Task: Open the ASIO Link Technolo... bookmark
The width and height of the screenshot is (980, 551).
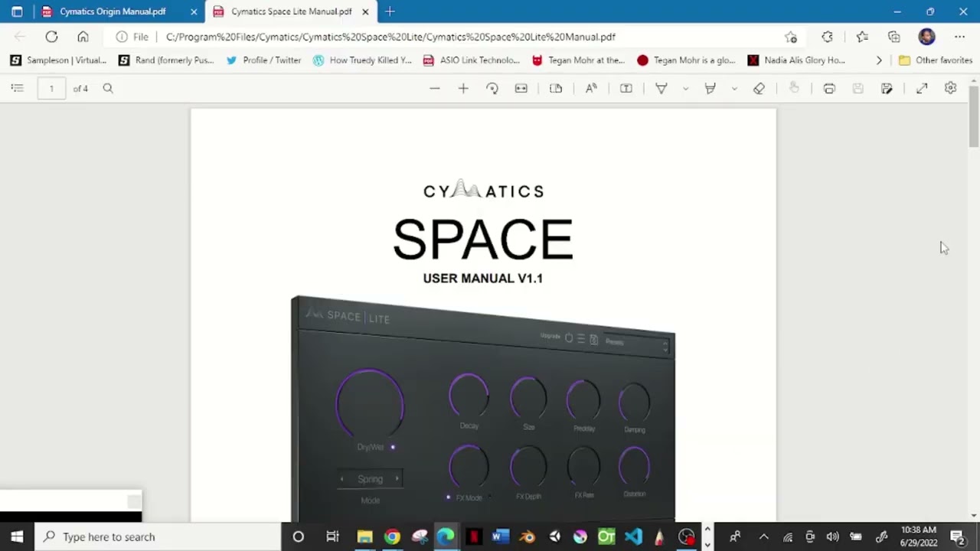Action: [x=471, y=60]
